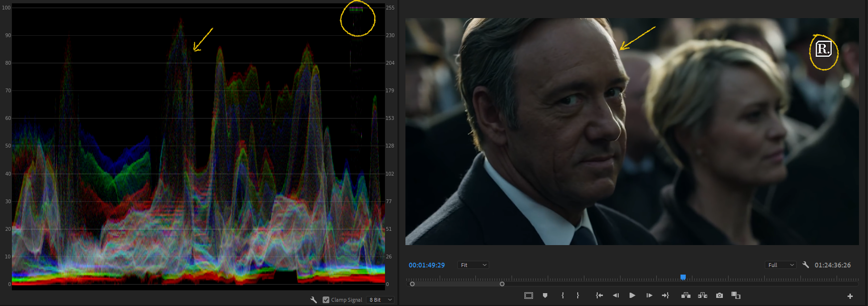Step forward one frame

[x=649, y=296]
